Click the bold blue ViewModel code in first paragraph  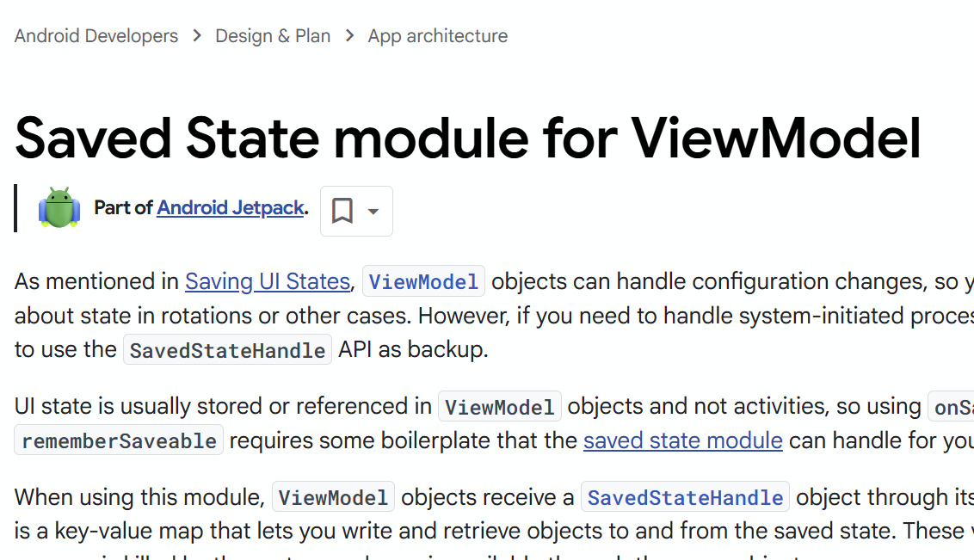pos(423,282)
